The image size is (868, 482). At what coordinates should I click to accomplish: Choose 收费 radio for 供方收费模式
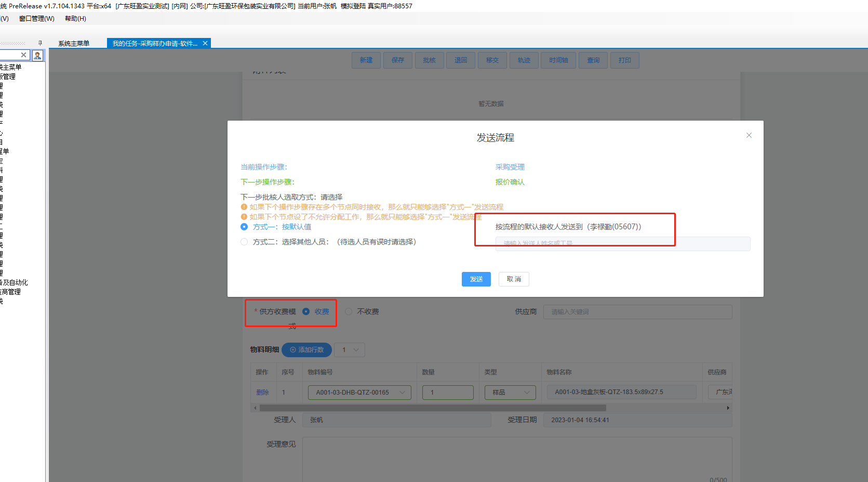coord(306,311)
